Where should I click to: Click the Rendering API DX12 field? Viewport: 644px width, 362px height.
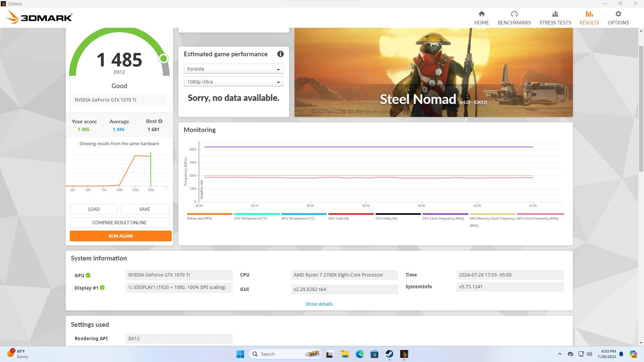tap(179, 339)
